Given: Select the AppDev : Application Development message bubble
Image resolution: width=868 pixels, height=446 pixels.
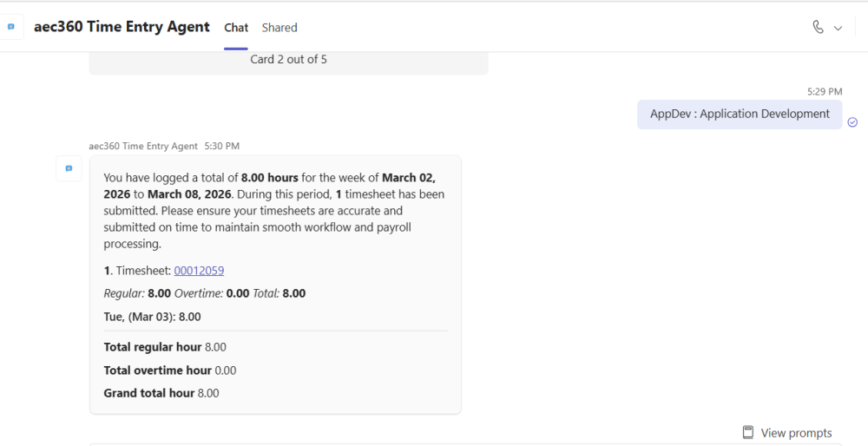Looking at the screenshot, I should (x=740, y=114).
